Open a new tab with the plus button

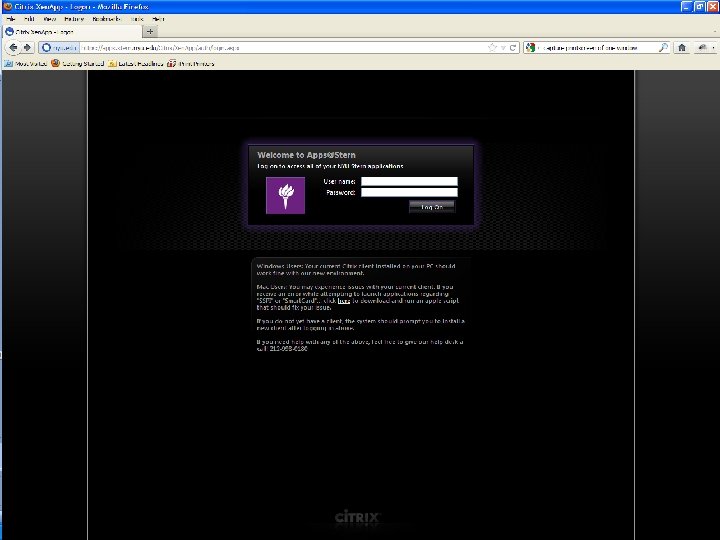(x=150, y=31)
